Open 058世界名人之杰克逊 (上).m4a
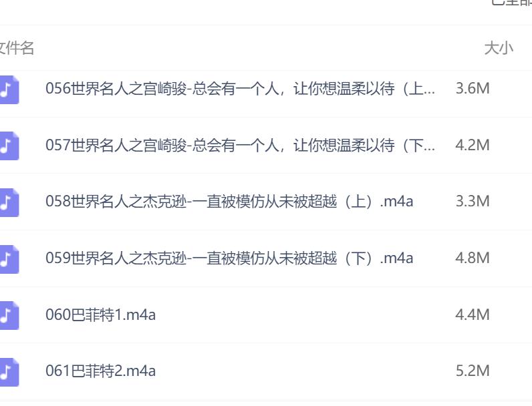Screen dimensions: 532x406 point(229,202)
